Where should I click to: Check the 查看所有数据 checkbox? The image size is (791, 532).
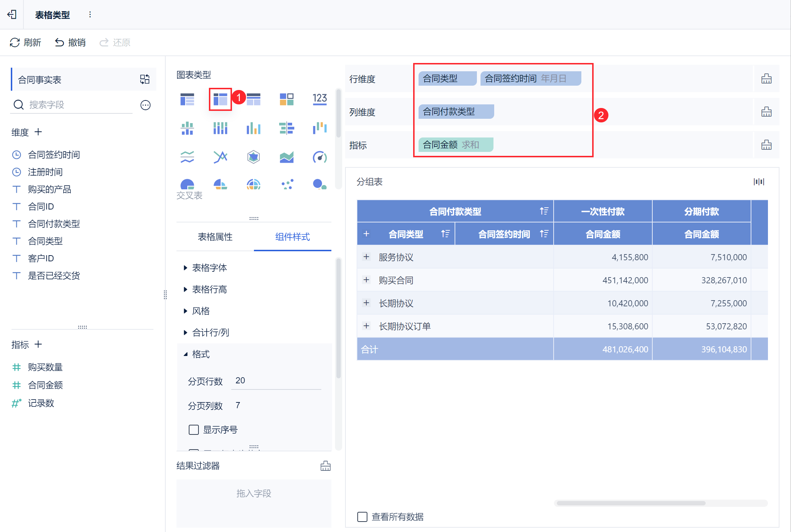(362, 517)
